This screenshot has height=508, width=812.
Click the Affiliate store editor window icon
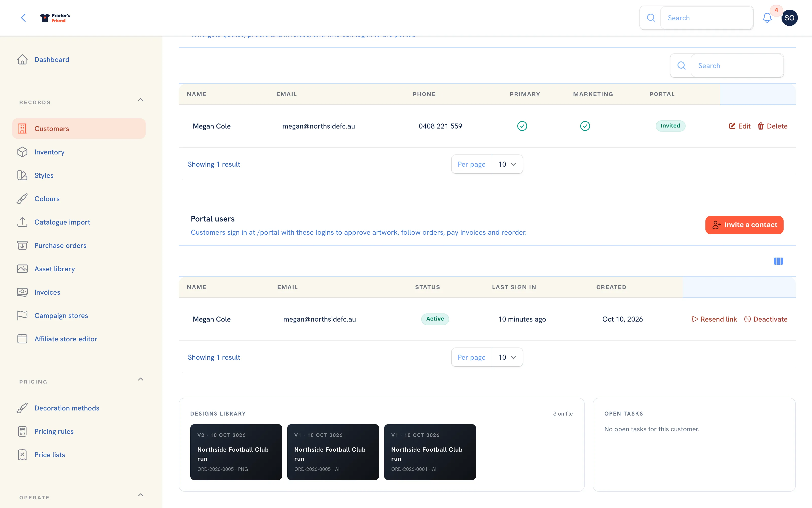[22, 339]
